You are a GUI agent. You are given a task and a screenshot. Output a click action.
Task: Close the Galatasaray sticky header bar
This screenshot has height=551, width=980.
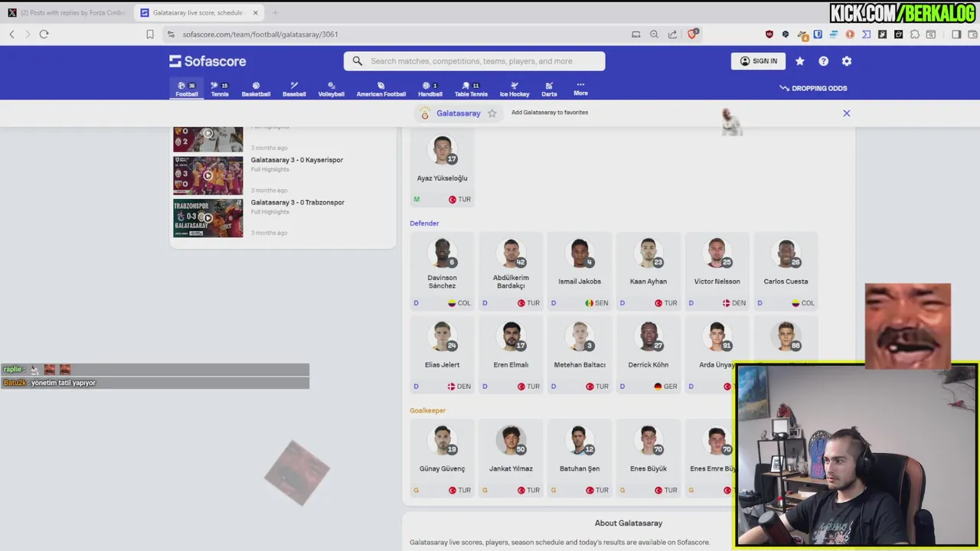pos(847,113)
